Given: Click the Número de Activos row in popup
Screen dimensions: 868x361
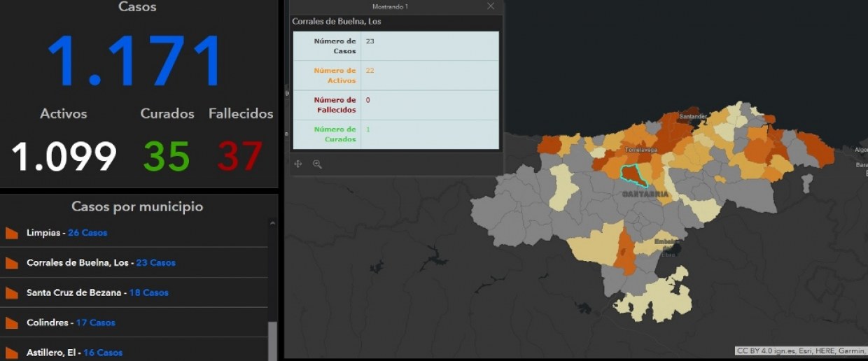Looking at the screenshot, I should (395, 76).
